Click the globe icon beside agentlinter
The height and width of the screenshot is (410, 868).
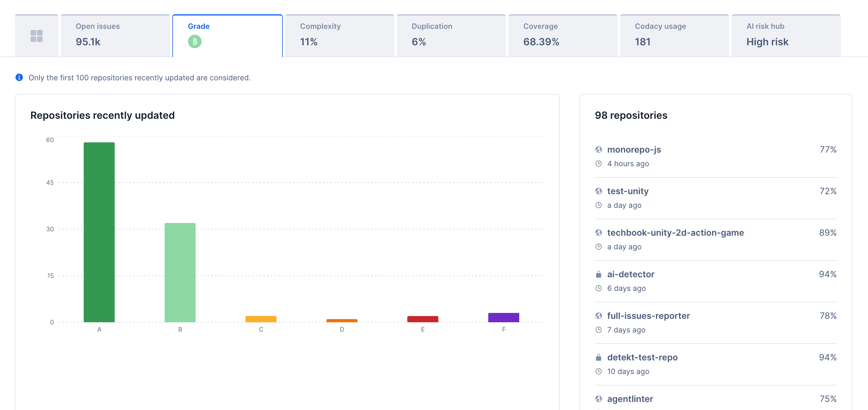click(599, 399)
